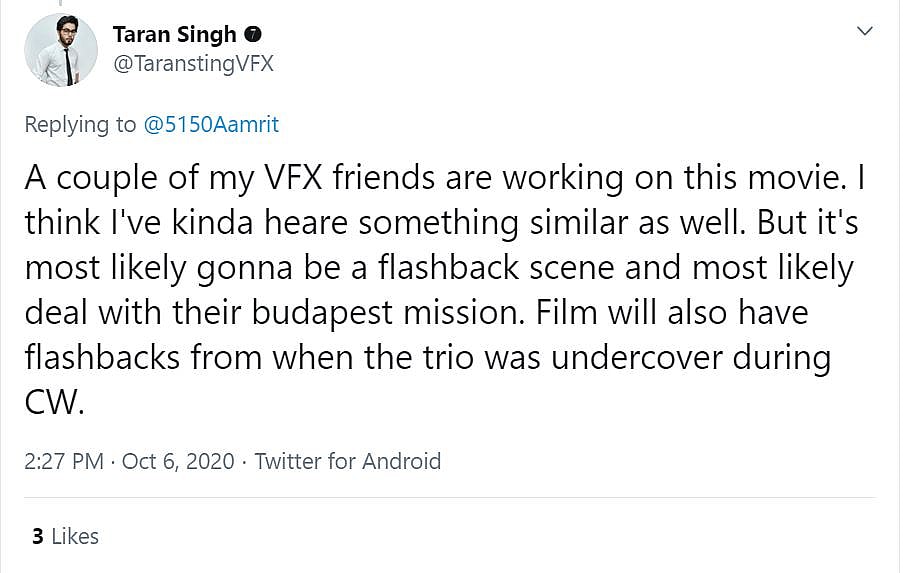Click the divider line above Likes
The height and width of the screenshot is (573, 904).
pyautogui.click(x=450, y=498)
